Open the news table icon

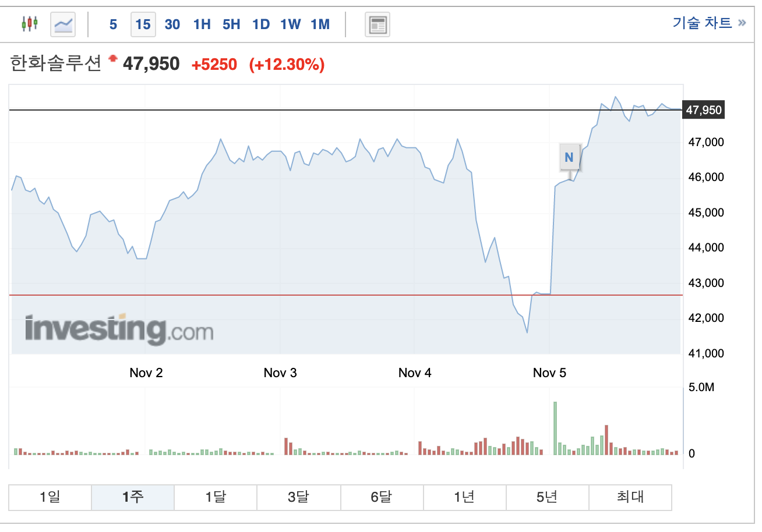point(378,24)
